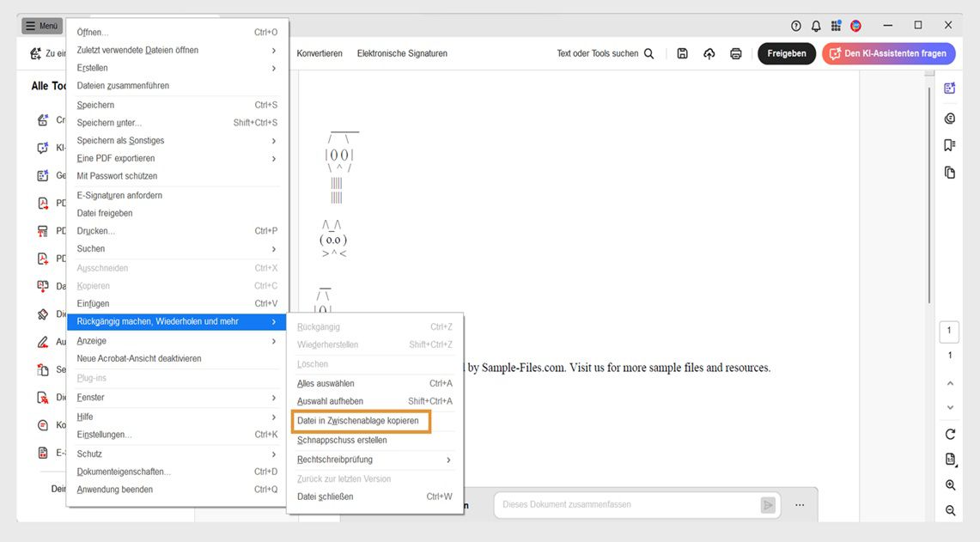
Task: Click the zoom out magnifier icon
Action: 950,510
